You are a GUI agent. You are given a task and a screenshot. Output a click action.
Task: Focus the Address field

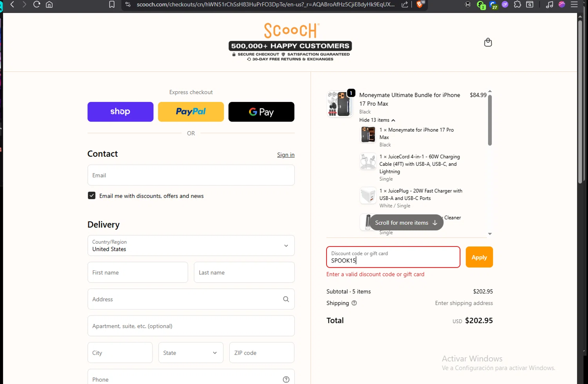tap(191, 299)
